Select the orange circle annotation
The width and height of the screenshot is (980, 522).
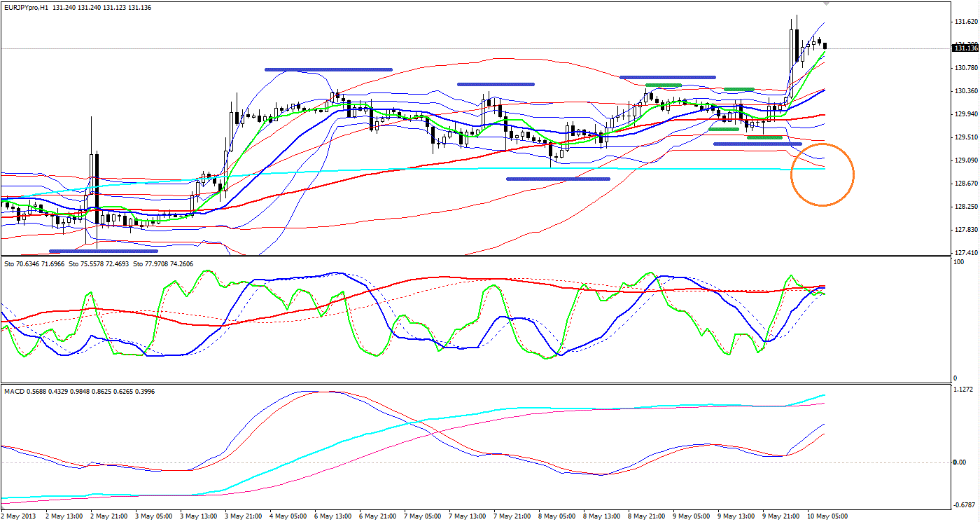pos(822,174)
